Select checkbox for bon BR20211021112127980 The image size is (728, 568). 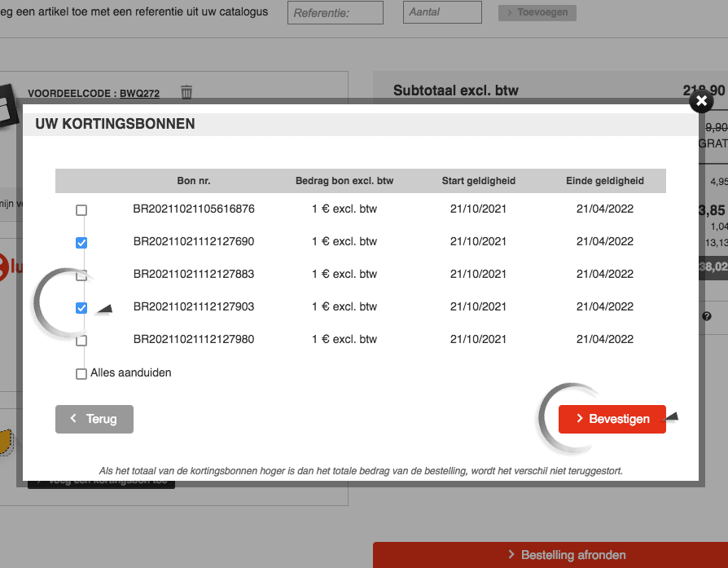click(81, 341)
